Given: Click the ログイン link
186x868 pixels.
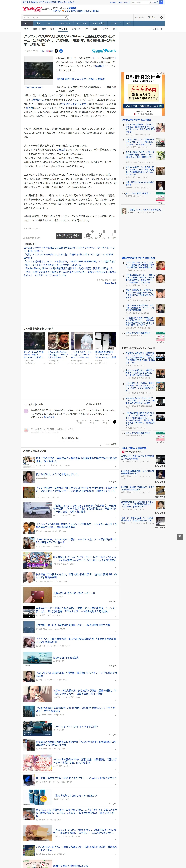Looking at the screenshot, I should coord(57,11).
